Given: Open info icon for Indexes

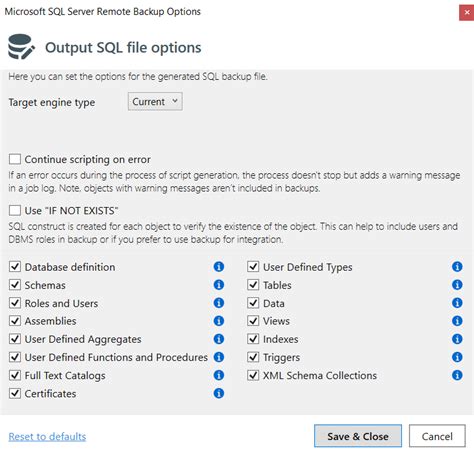Looking at the screenshot, I should point(457,339).
